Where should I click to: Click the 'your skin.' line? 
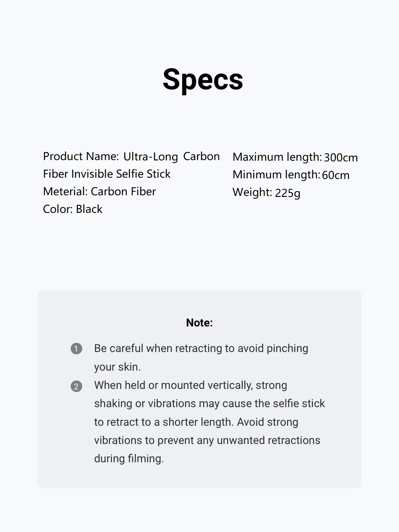(117, 367)
